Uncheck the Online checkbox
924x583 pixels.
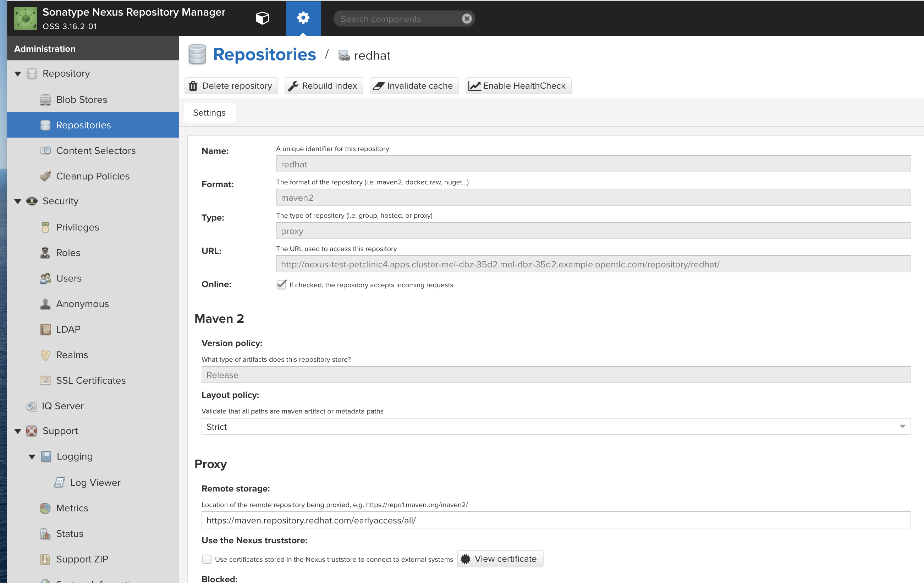[281, 285]
